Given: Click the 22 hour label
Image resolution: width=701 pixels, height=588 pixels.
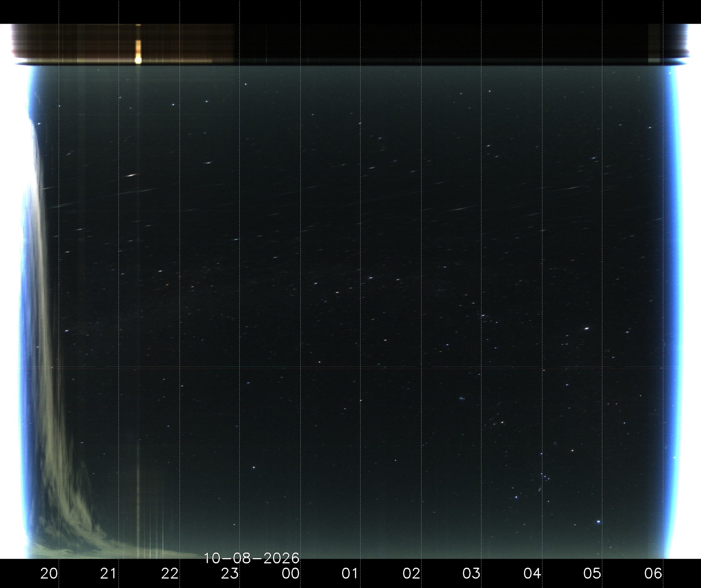Looking at the screenshot, I should [x=170, y=573].
